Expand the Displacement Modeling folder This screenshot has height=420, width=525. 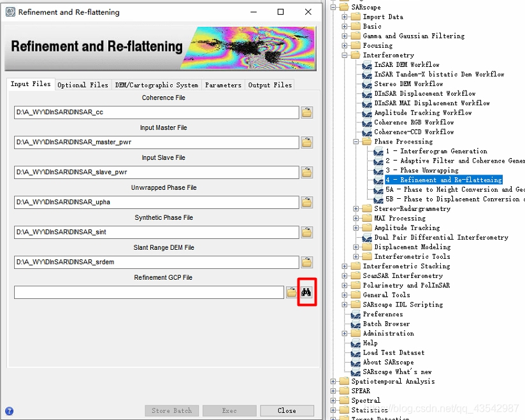tap(356, 247)
